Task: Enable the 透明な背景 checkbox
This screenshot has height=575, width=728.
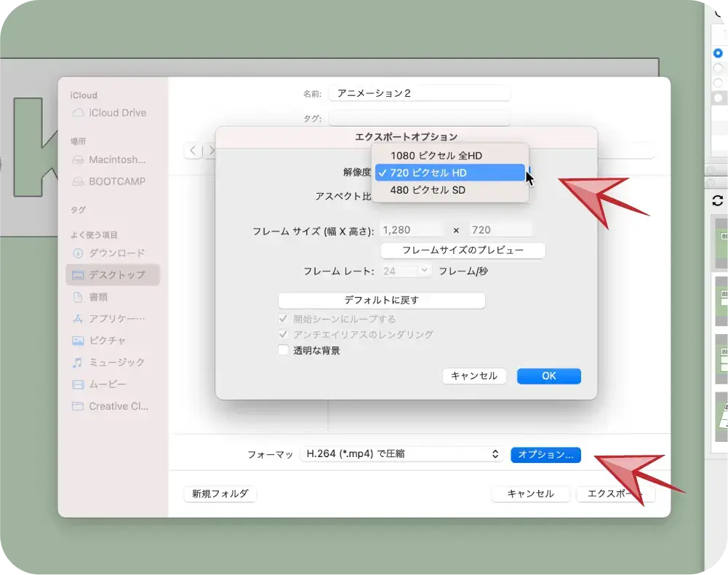Action: point(284,350)
